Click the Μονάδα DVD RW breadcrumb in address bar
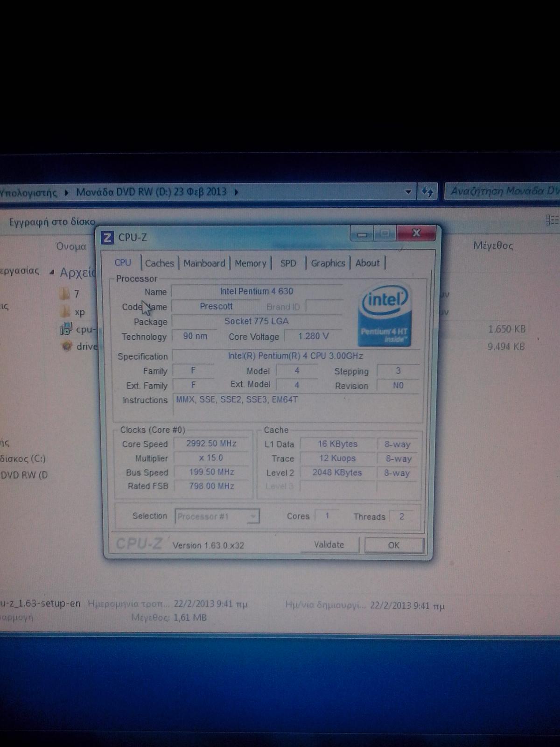560x747 pixels. pyautogui.click(x=151, y=192)
